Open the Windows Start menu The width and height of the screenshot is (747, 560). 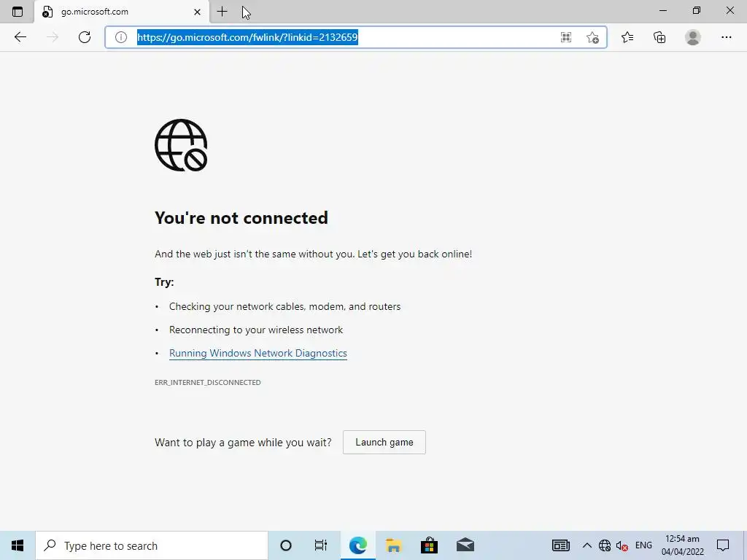coord(18,545)
